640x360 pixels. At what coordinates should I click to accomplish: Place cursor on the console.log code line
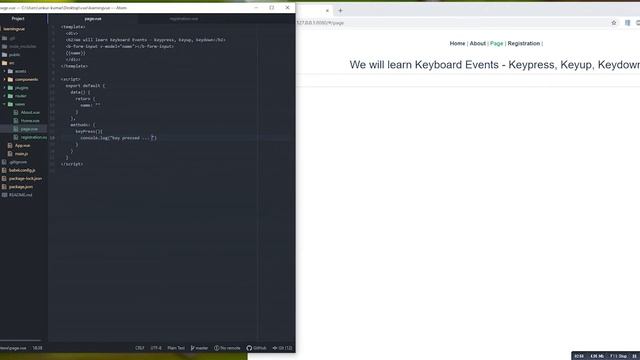(x=118, y=138)
